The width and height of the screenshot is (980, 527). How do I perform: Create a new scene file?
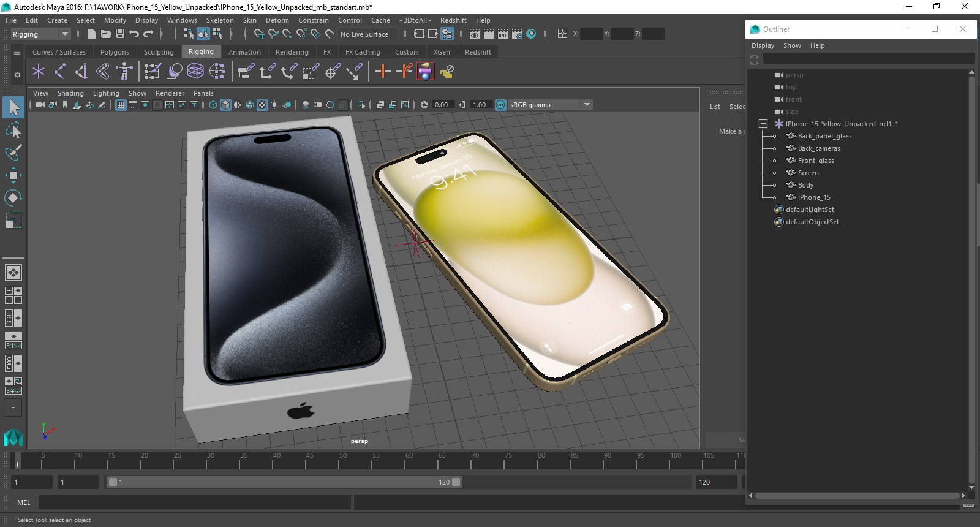click(91, 34)
